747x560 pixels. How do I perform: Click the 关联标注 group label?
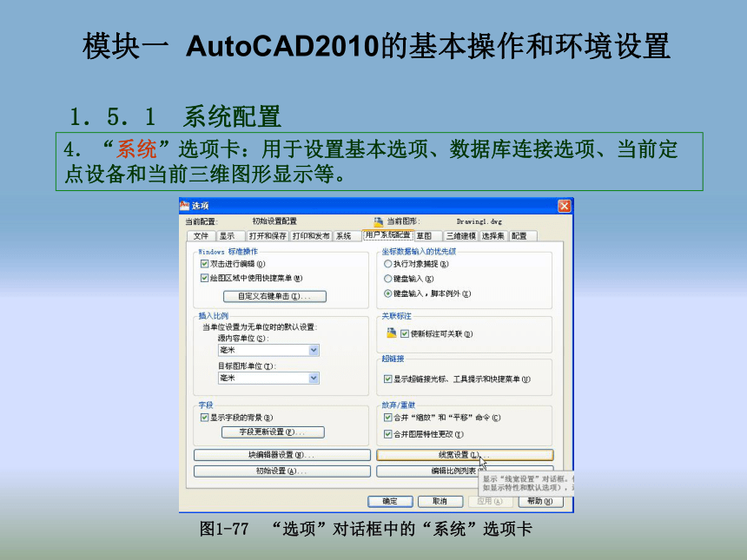pyautogui.click(x=396, y=316)
